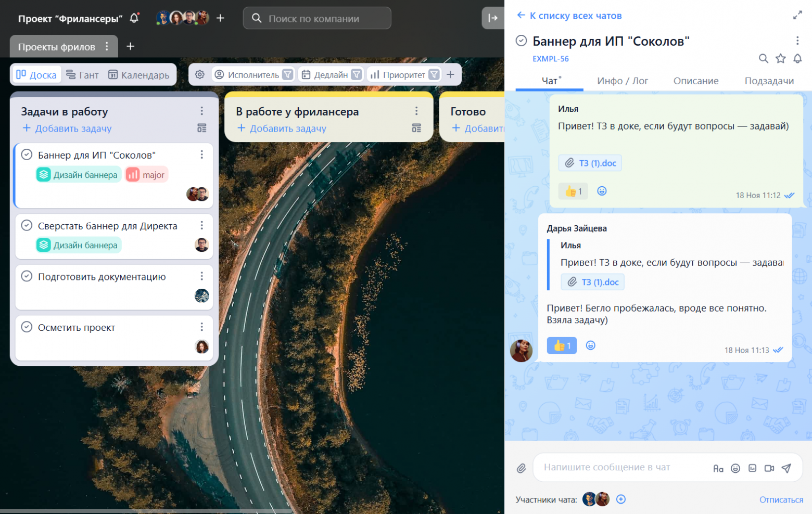Open text formatting Aa option
Image resolution: width=812 pixels, height=514 pixels.
718,468
